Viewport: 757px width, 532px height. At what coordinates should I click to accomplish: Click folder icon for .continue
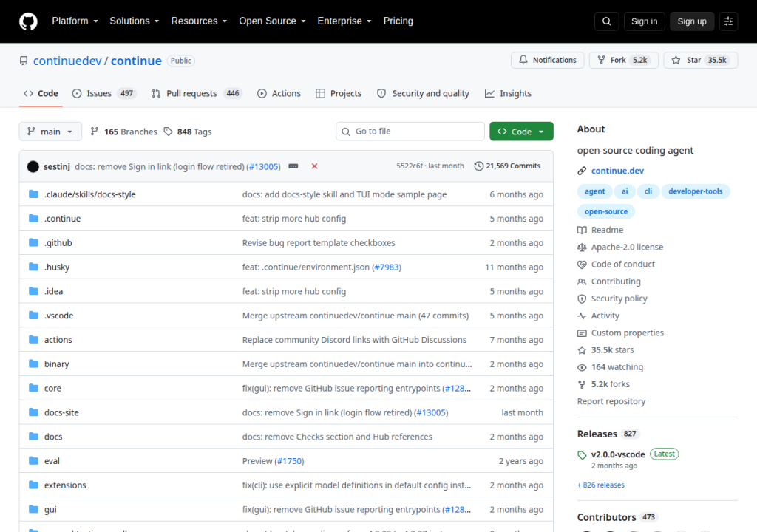(x=33, y=218)
